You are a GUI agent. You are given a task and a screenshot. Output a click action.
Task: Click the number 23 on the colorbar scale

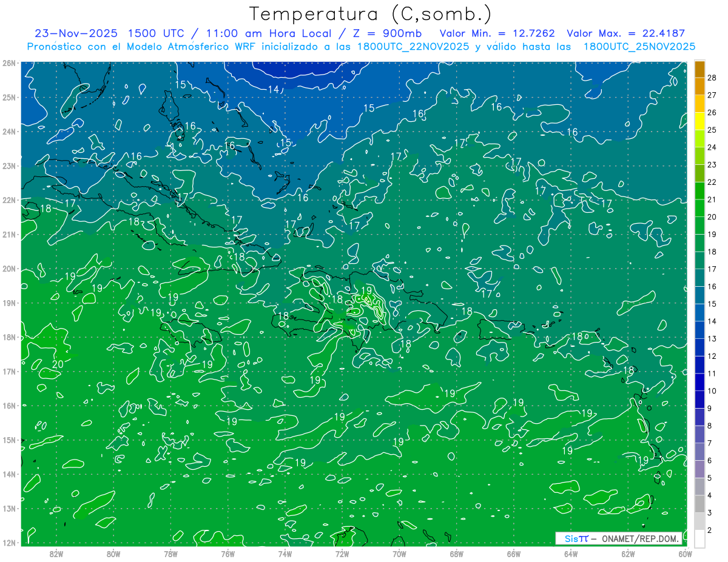pyautogui.click(x=712, y=164)
